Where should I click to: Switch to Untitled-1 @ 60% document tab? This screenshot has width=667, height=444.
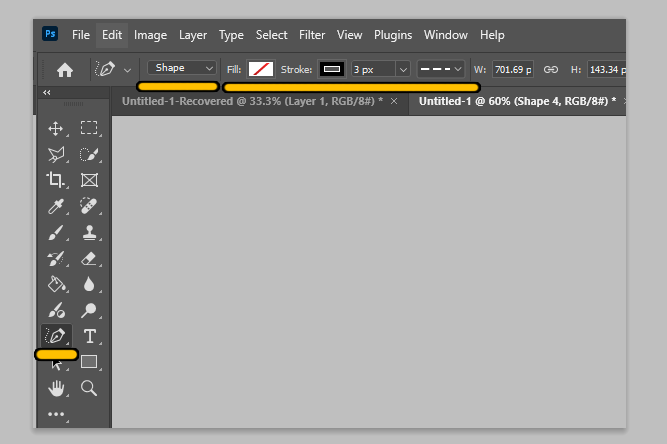coord(517,101)
